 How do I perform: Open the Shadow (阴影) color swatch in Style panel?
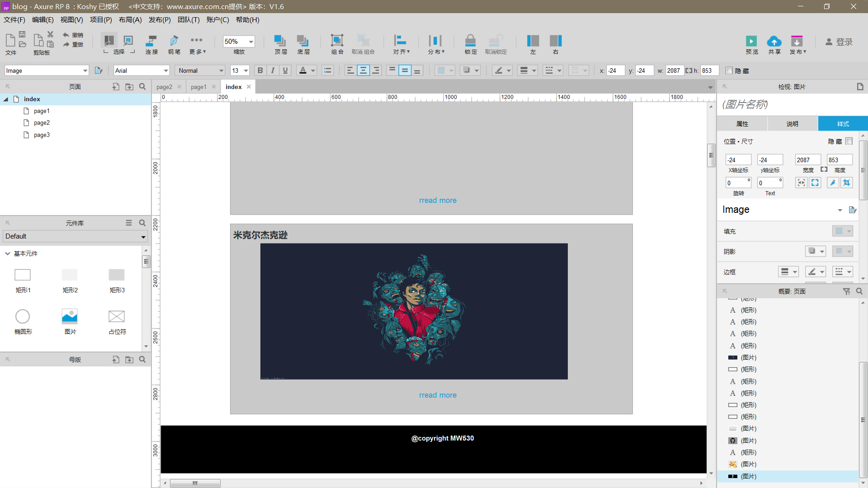[x=842, y=251]
